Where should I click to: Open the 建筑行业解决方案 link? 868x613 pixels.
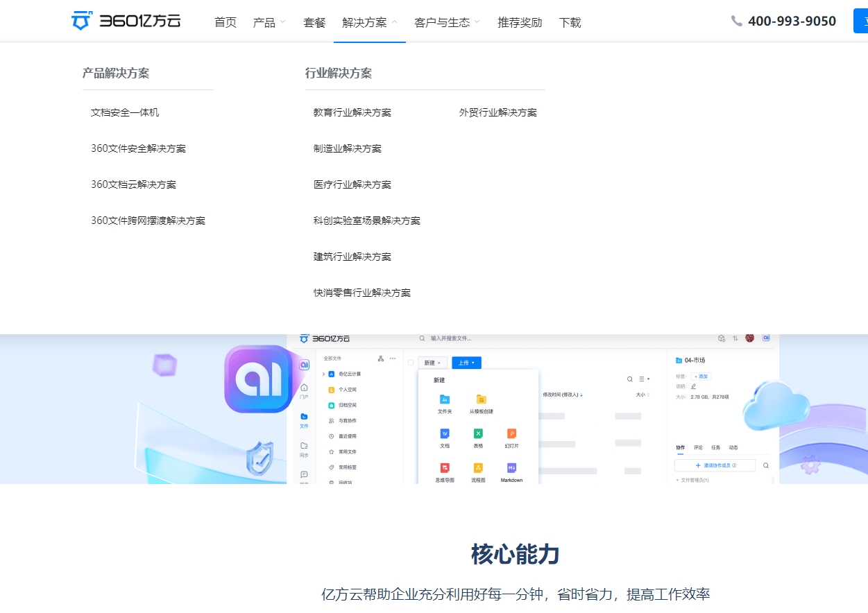click(x=352, y=257)
